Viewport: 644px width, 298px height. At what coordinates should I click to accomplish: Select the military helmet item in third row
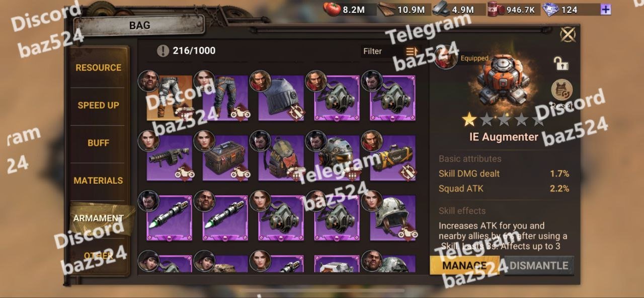point(392,218)
